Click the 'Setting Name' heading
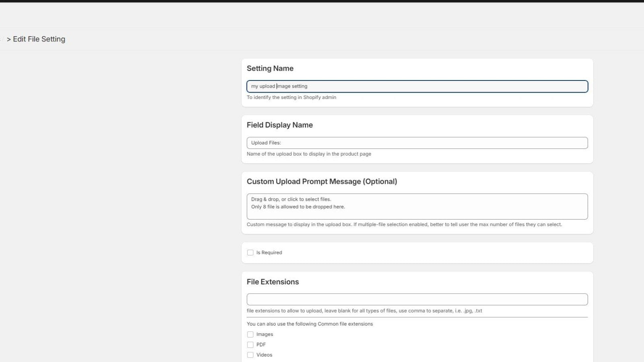 (x=270, y=68)
